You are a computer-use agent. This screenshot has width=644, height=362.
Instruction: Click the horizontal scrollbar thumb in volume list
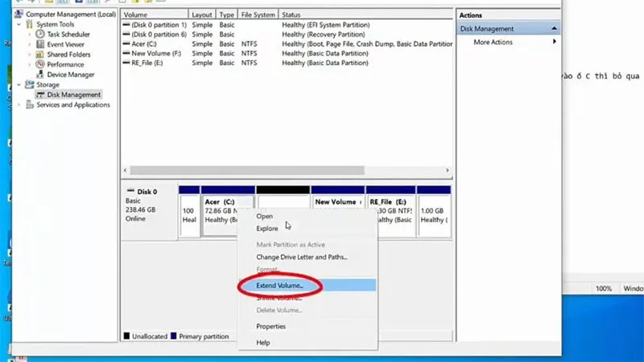[247, 170]
